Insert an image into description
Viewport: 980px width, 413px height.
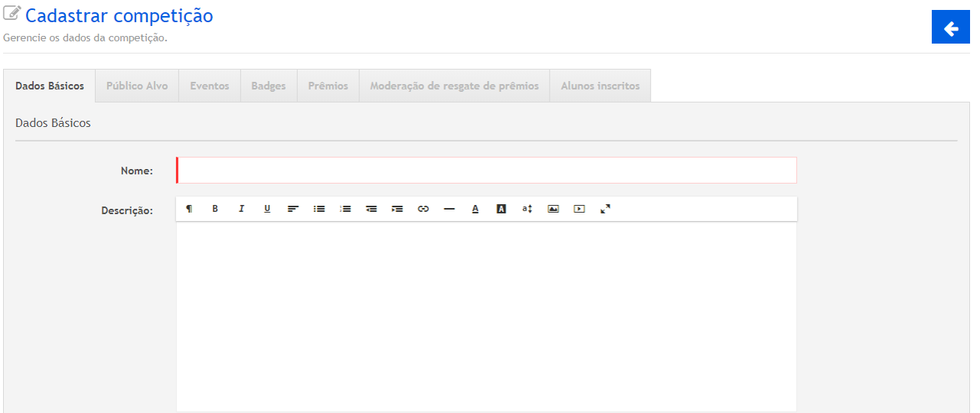(x=554, y=209)
